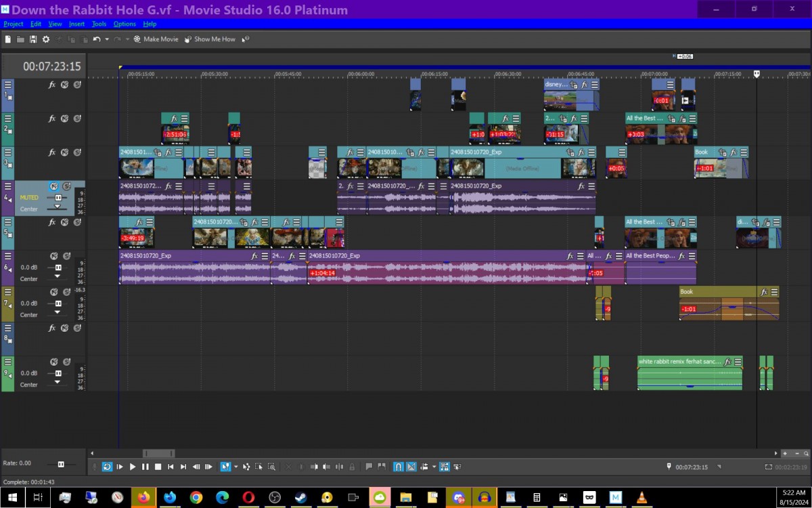Toggle automatic crossfades button

pyautogui.click(x=411, y=467)
